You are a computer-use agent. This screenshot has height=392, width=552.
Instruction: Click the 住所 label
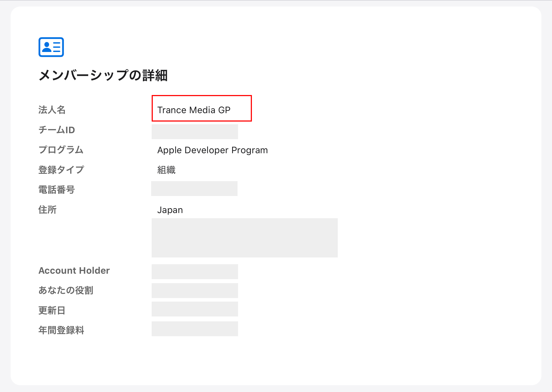tap(47, 210)
